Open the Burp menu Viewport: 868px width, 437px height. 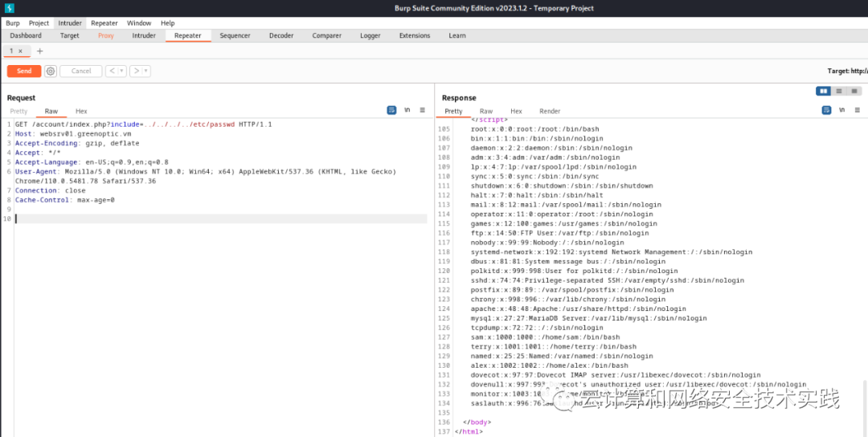[13, 23]
